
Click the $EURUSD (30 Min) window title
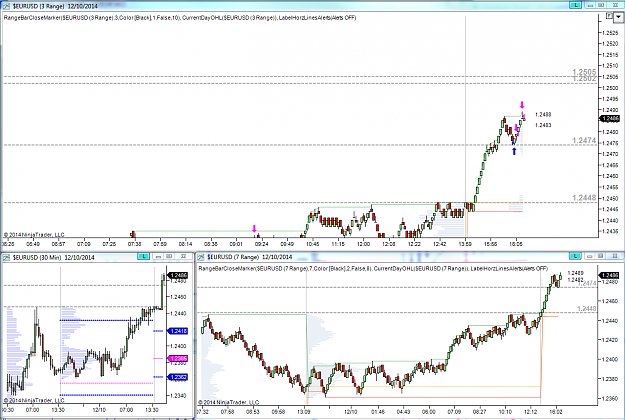(53, 257)
